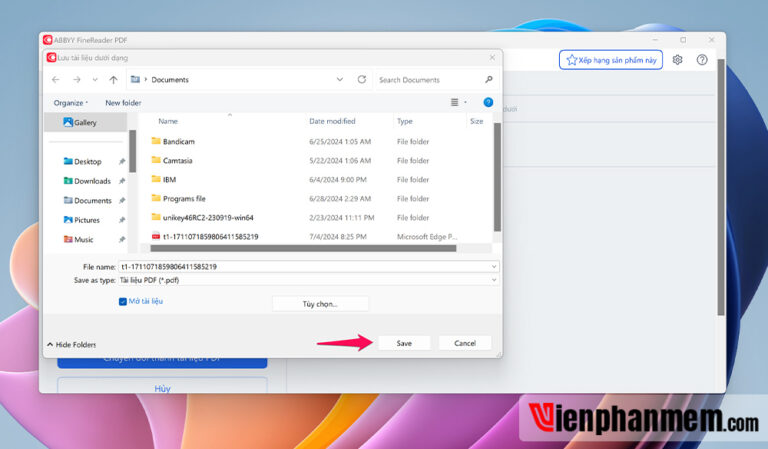Navigate back in the save dialog
768x449 pixels.
pos(56,79)
